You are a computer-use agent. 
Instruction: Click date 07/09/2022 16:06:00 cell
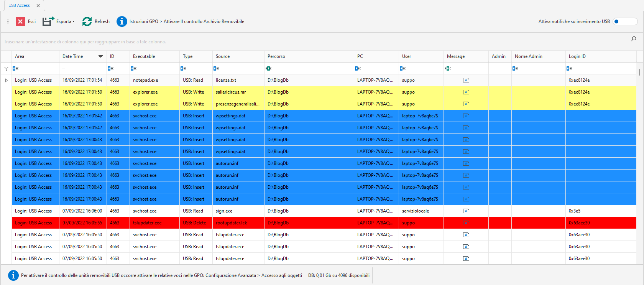click(x=83, y=211)
